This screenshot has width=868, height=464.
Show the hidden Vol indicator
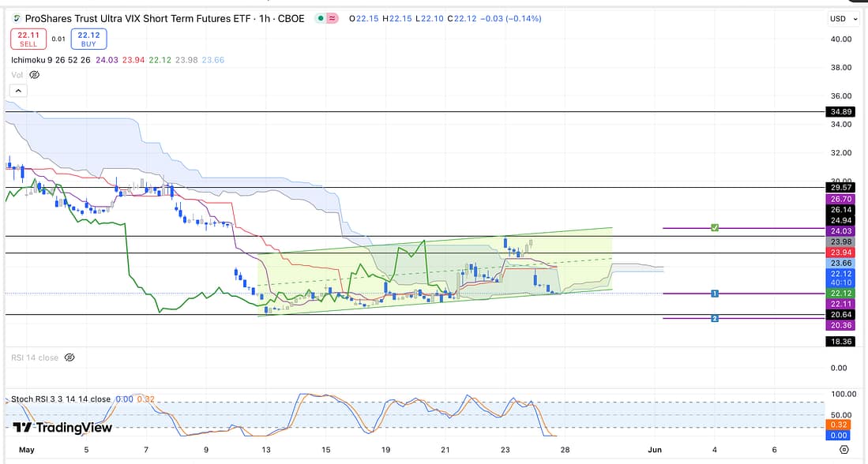point(34,75)
